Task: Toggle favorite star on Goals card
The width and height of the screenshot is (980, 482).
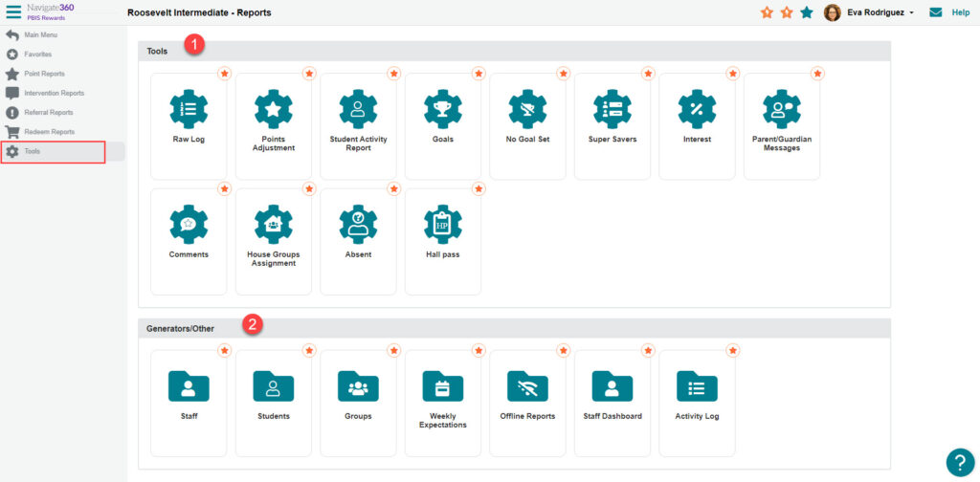Action: (x=479, y=74)
